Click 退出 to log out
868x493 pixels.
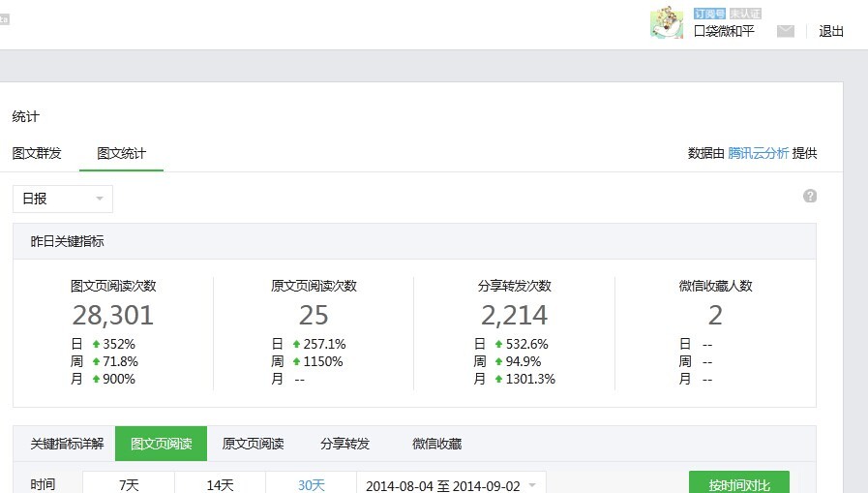point(831,31)
